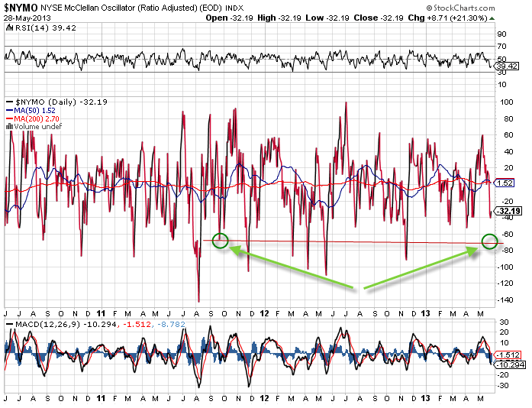
Task: Click the Low -32.19 value
Action: [327, 18]
